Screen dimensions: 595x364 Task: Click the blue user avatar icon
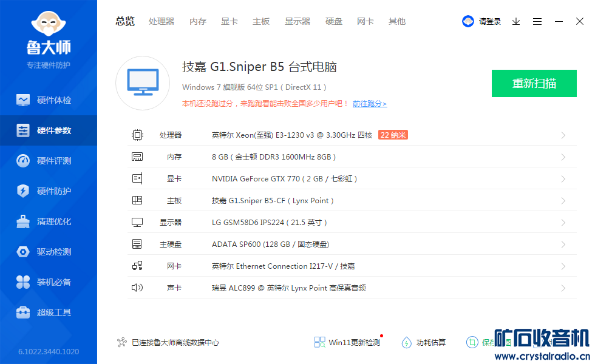coord(468,21)
